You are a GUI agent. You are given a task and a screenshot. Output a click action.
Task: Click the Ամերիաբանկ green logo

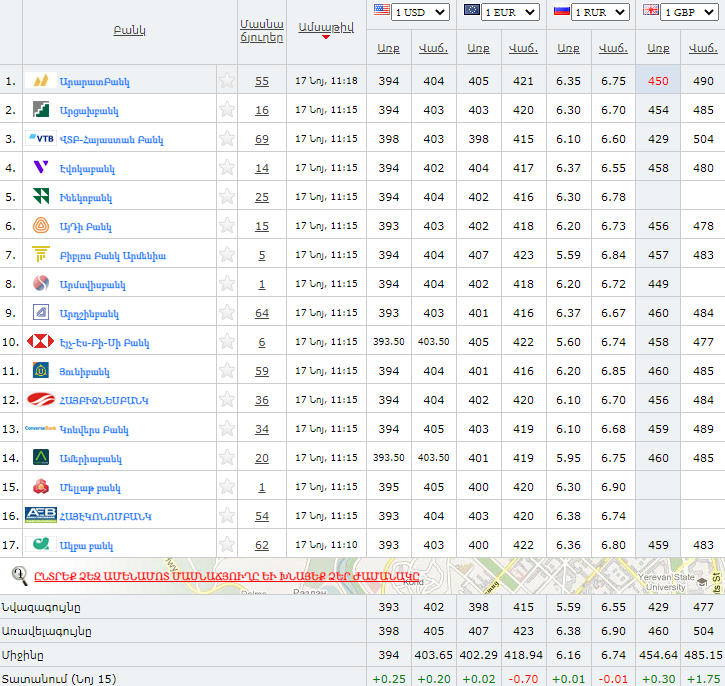click(x=41, y=457)
